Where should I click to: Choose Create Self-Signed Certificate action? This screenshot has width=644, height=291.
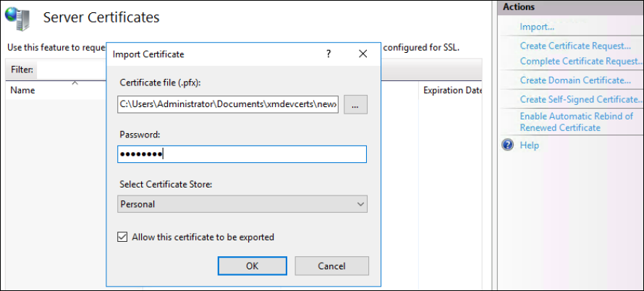click(581, 99)
